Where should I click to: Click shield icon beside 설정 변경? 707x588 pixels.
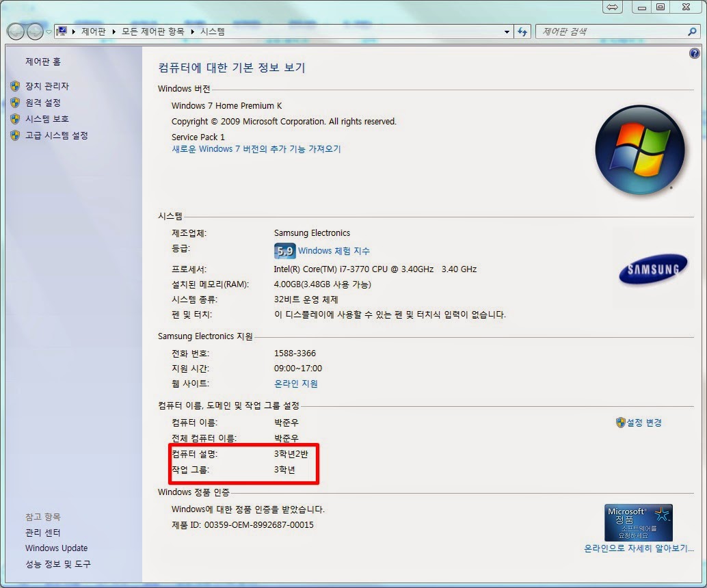[620, 423]
